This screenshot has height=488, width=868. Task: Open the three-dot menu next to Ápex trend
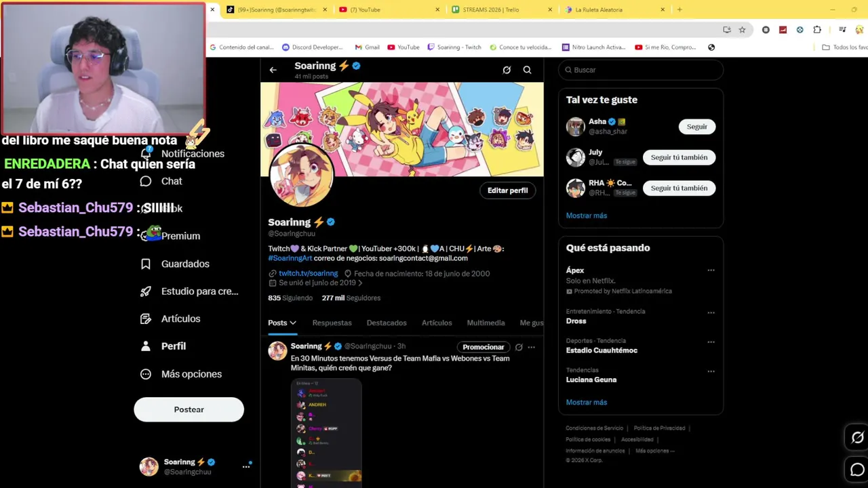coord(711,270)
